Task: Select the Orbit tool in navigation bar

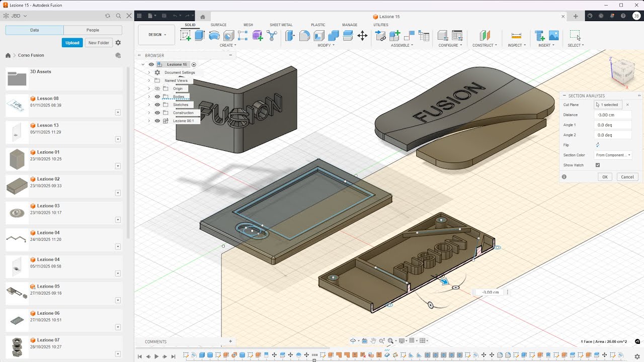Action: tap(353, 341)
